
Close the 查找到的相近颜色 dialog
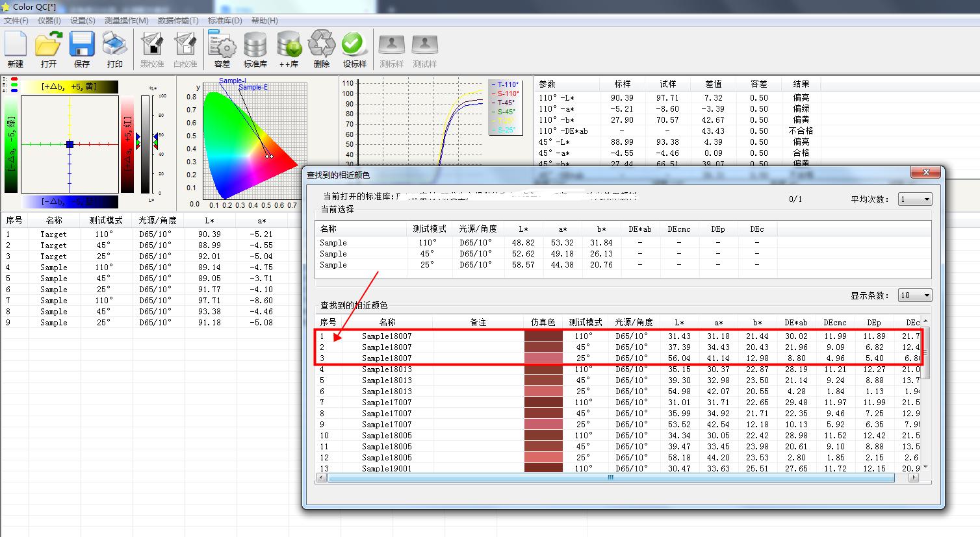(x=925, y=173)
